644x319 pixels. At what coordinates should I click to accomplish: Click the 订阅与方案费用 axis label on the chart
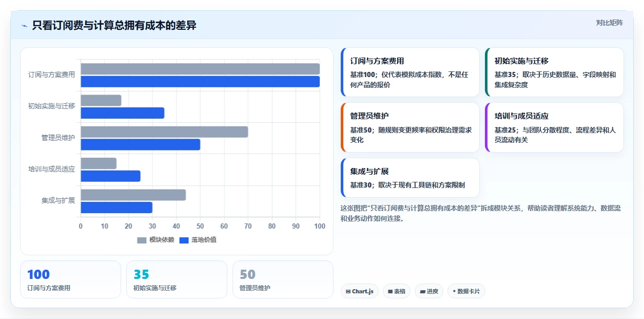(x=51, y=75)
